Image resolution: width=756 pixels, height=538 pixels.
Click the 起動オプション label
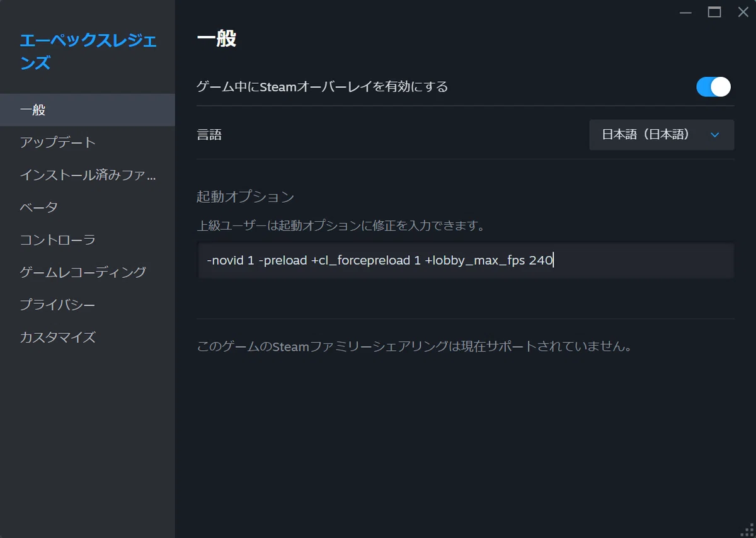tap(246, 197)
